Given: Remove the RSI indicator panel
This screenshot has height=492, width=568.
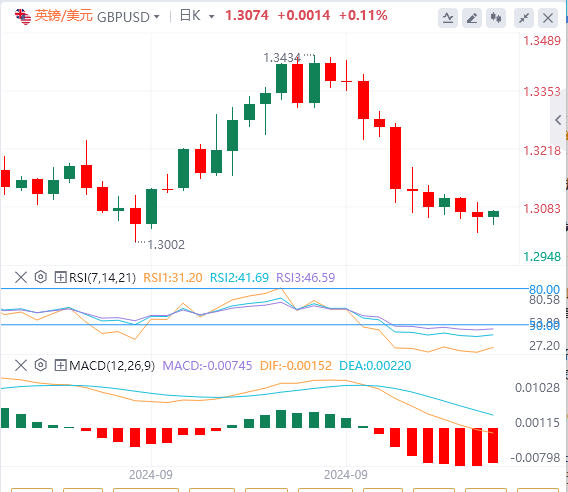Looking at the screenshot, I should [21, 278].
